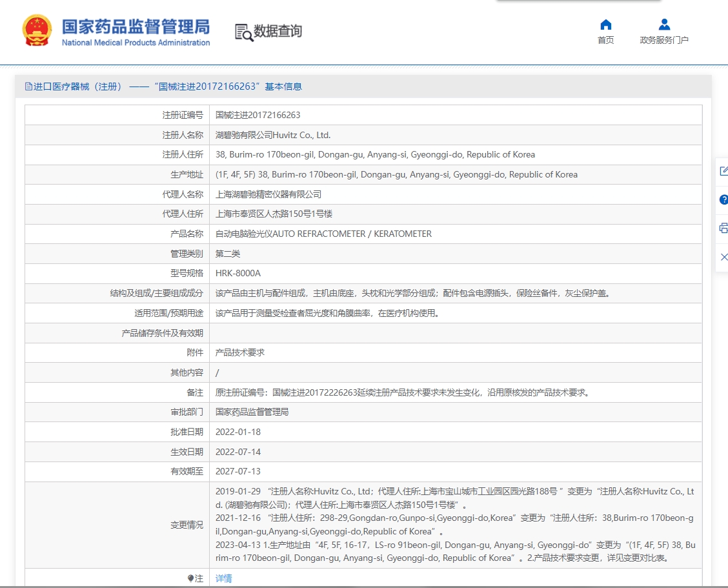This screenshot has width=728, height=588.
Task: Open 政务服务门户 user icon
Action: pos(664,24)
